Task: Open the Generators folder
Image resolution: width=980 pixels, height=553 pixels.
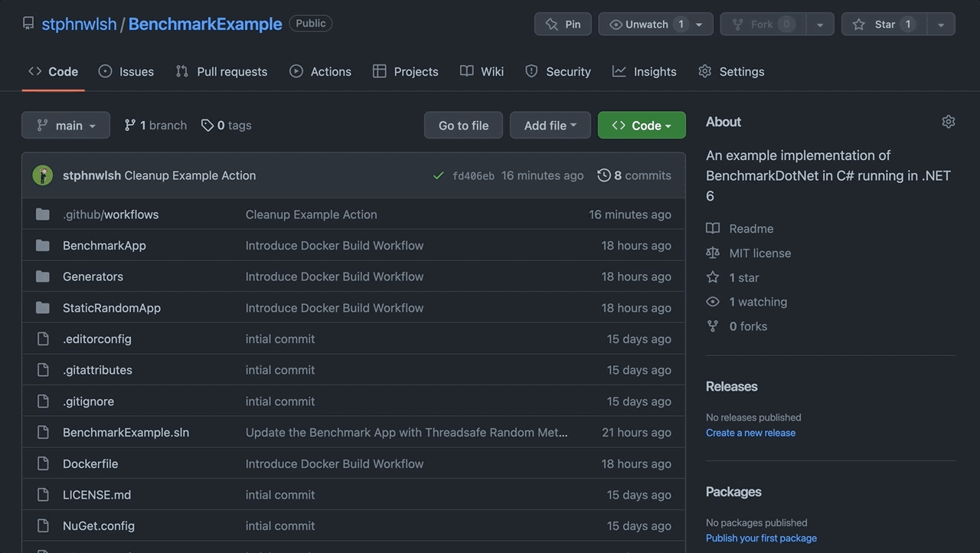Action: pos(93,276)
